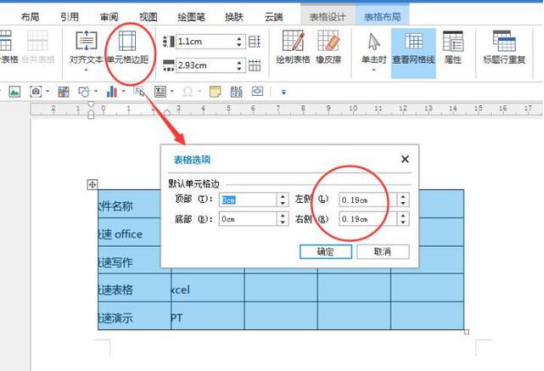544x371 pixels.
Task: Switch to the 表格设计 tab
Action: (x=328, y=17)
